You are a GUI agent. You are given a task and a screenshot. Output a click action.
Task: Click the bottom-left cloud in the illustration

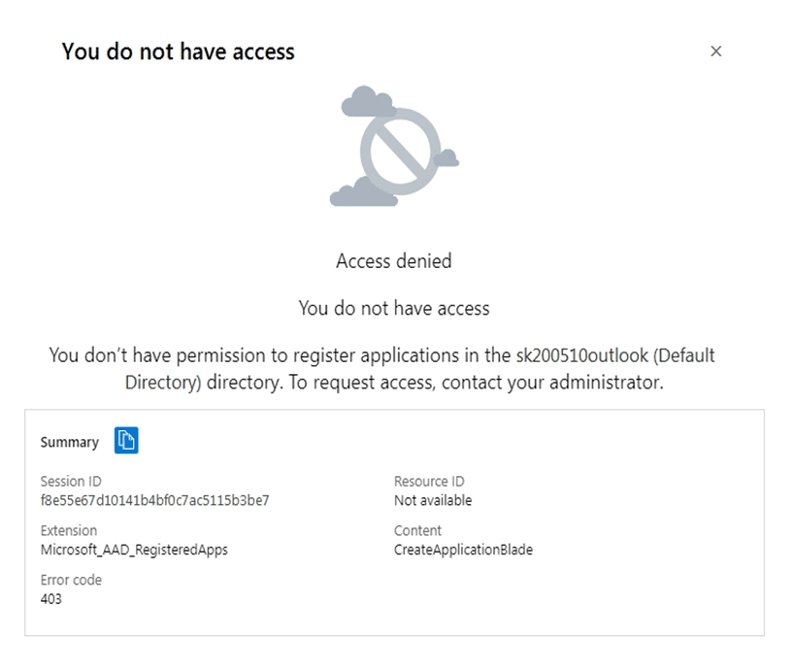(x=363, y=192)
